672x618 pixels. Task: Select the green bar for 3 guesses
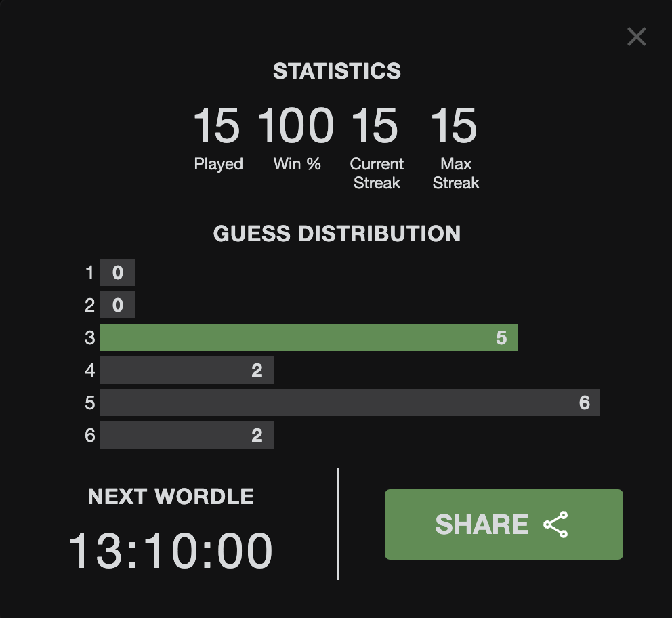point(309,337)
